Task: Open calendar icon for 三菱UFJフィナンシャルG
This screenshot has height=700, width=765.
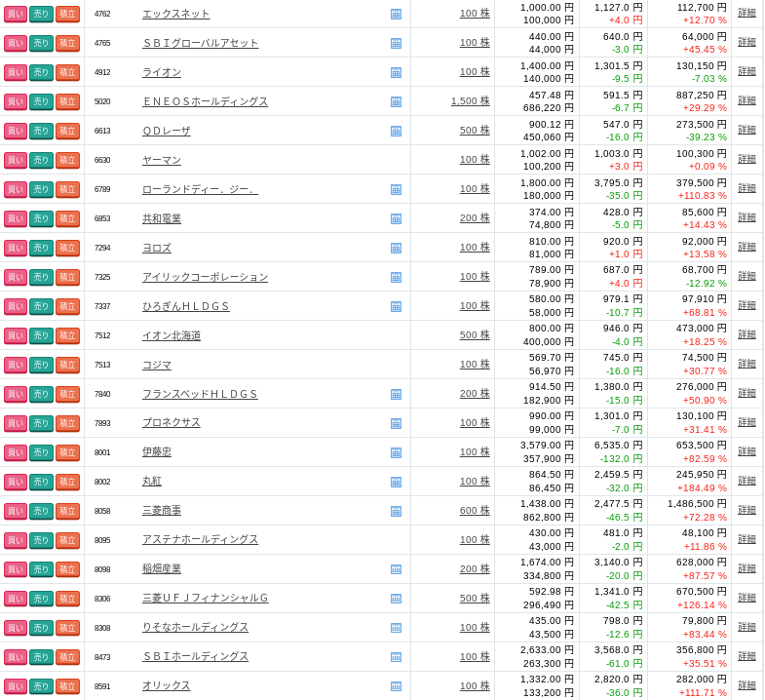Action: tap(397, 599)
